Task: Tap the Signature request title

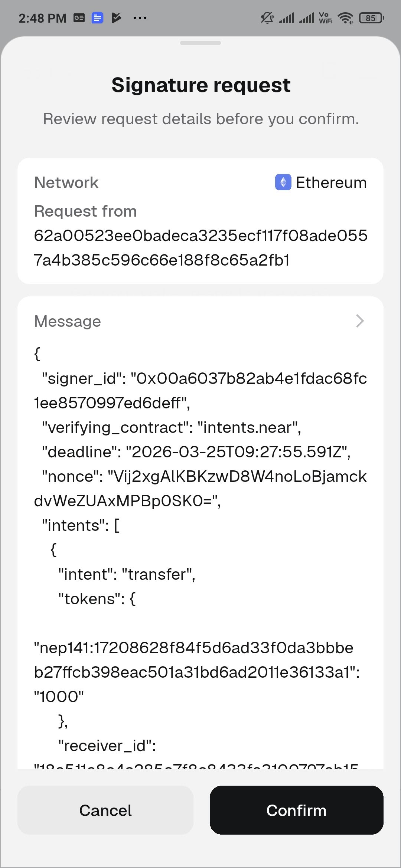Action: click(200, 85)
